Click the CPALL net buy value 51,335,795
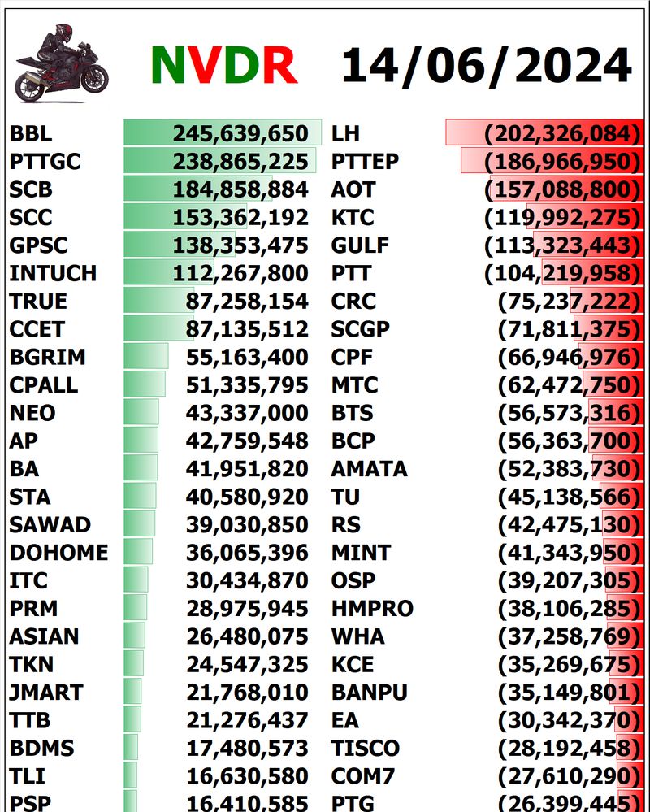 [x=247, y=385]
